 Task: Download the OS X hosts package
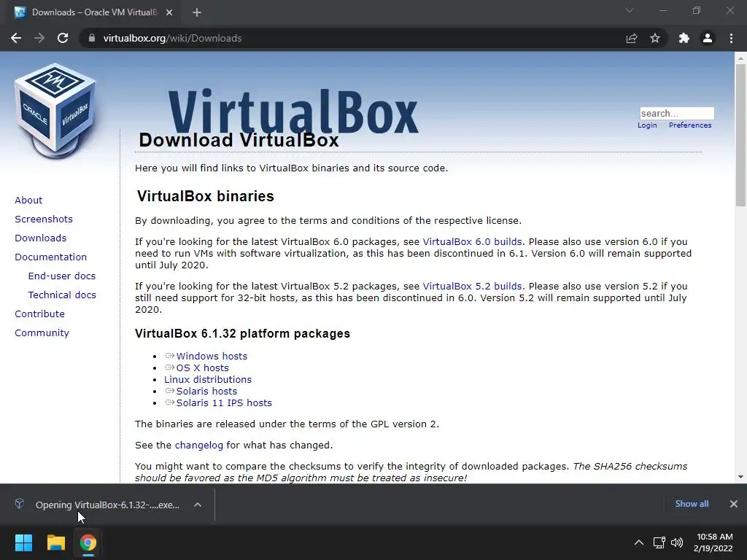203,368
